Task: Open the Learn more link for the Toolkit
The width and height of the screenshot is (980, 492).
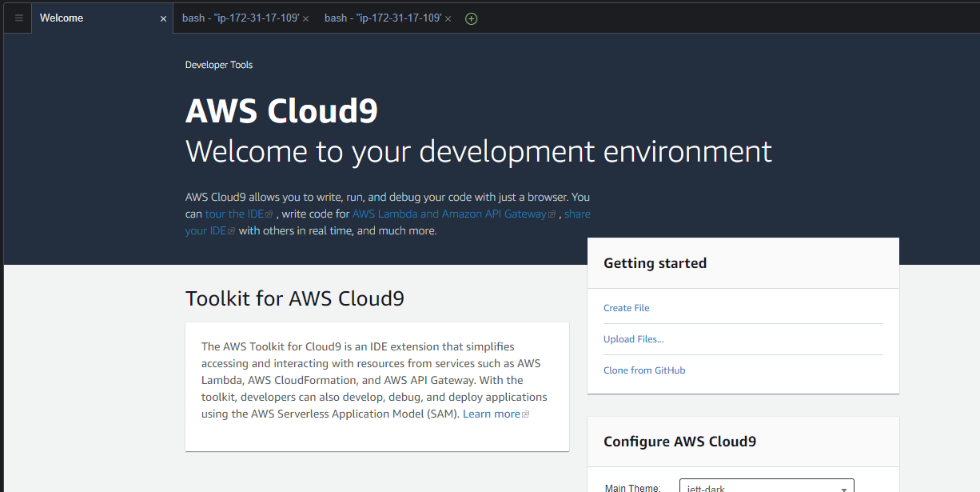Action: (496, 414)
